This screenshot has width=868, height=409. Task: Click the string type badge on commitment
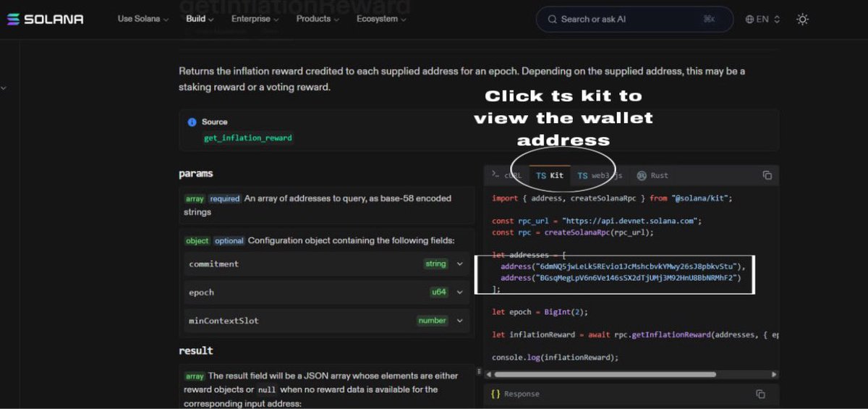point(435,264)
